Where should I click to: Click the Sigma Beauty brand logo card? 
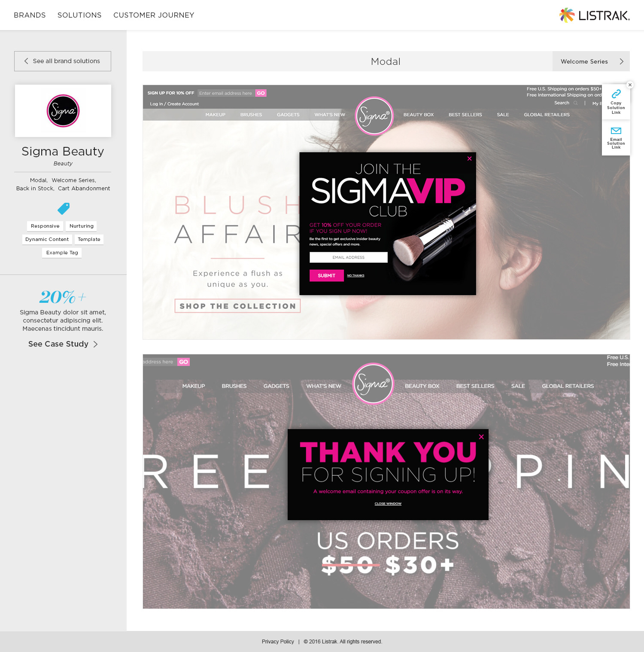point(63,111)
